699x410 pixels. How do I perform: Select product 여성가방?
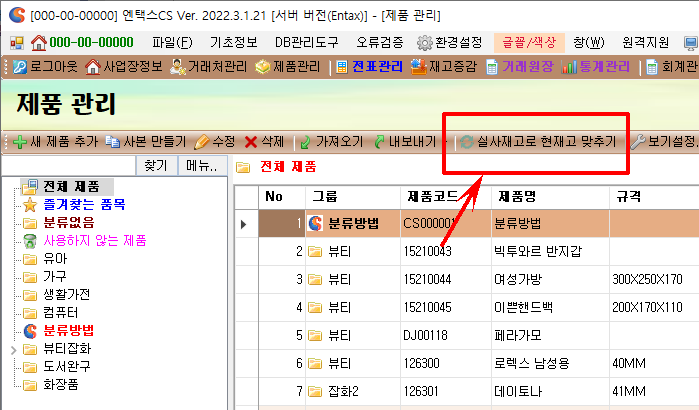(518, 280)
